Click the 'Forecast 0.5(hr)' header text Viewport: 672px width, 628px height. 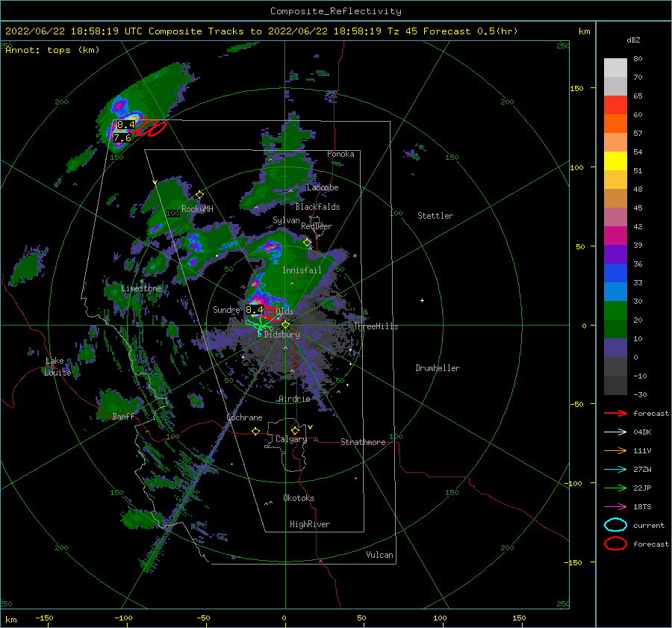click(470, 31)
